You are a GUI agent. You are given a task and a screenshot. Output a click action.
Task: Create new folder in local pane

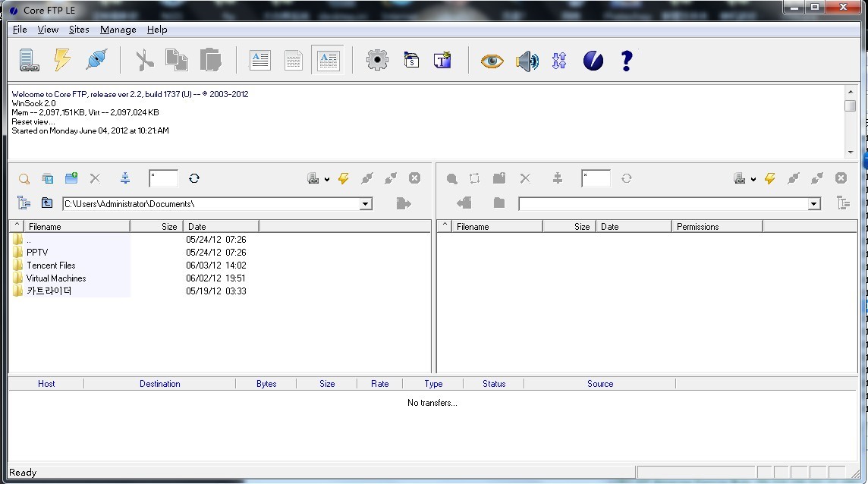pyautogui.click(x=71, y=178)
